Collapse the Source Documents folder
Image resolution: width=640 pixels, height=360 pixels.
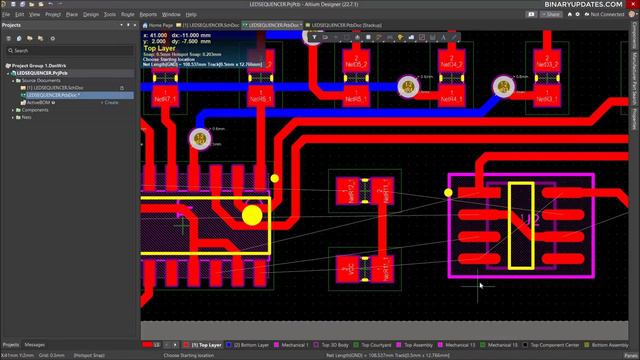[13, 80]
